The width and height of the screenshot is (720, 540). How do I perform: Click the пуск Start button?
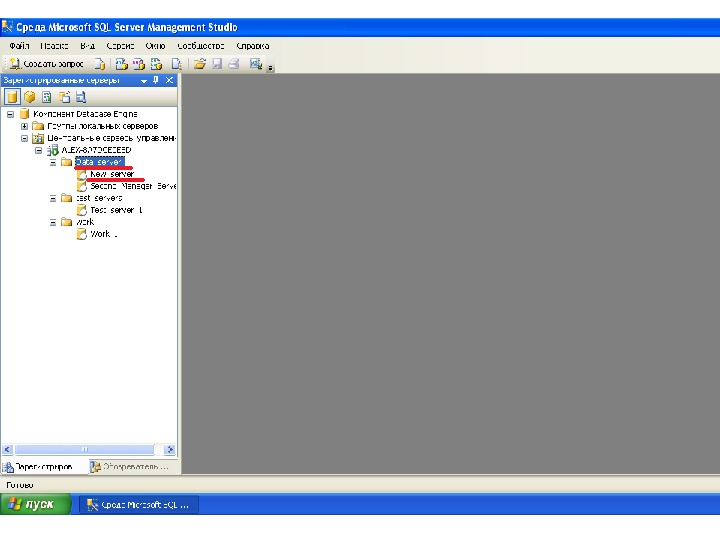tap(35, 504)
